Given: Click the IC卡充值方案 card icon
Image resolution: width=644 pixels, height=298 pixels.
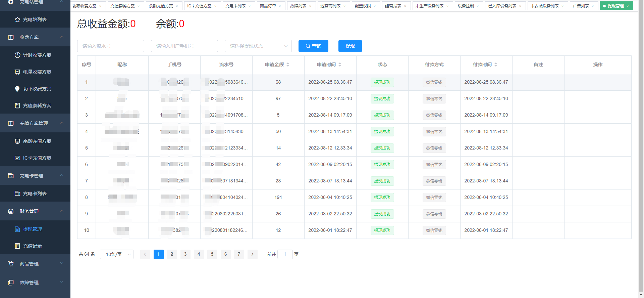Looking at the screenshot, I should click(17, 158).
